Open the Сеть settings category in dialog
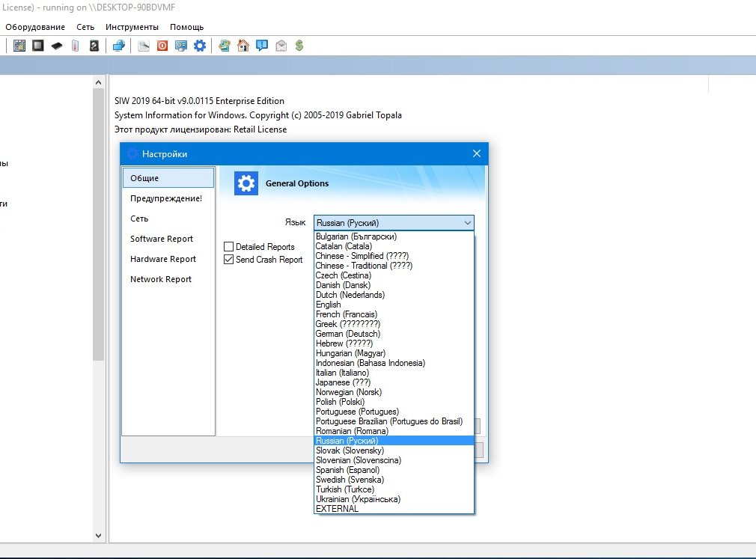The image size is (756, 559). (x=168, y=219)
